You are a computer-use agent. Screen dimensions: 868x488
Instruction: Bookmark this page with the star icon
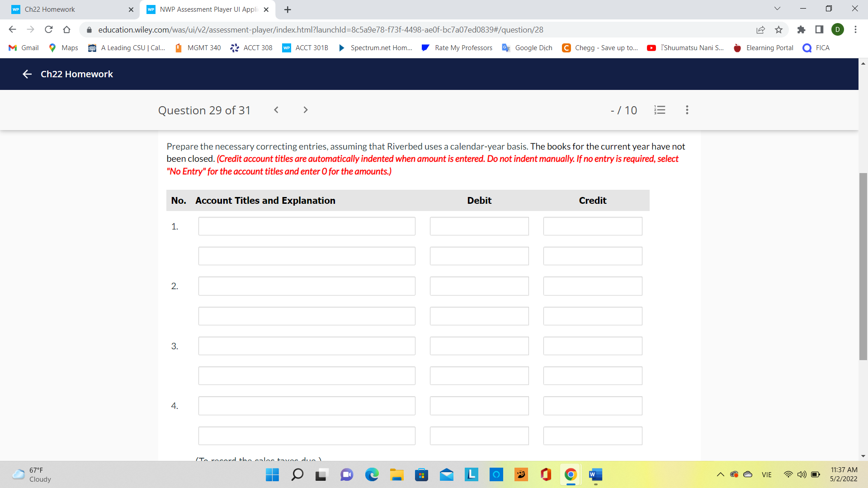point(778,30)
